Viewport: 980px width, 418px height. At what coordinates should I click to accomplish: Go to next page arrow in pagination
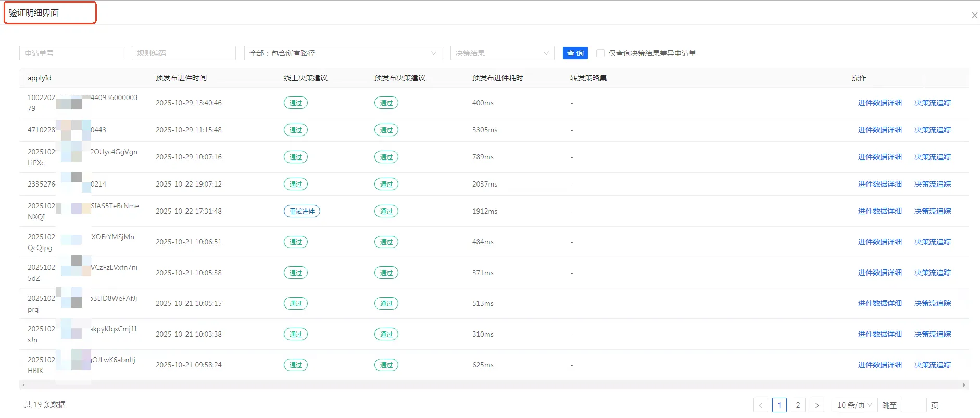816,405
